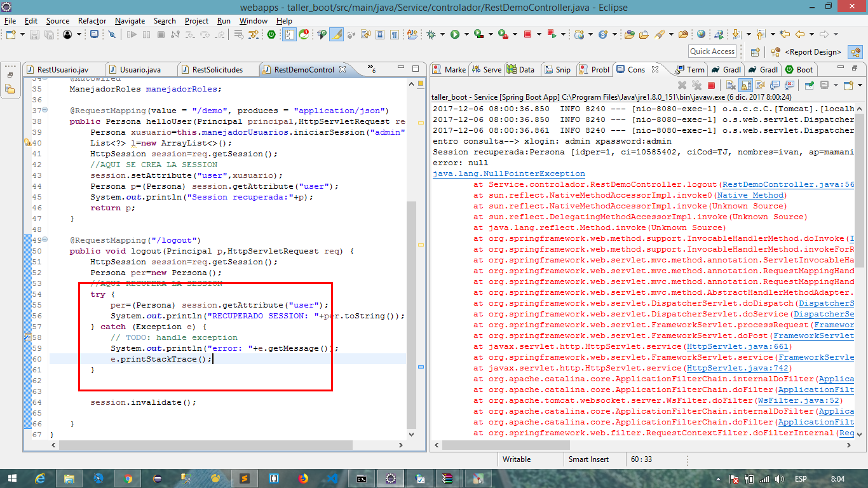
Task: Open the Project menu
Action: coord(196,21)
